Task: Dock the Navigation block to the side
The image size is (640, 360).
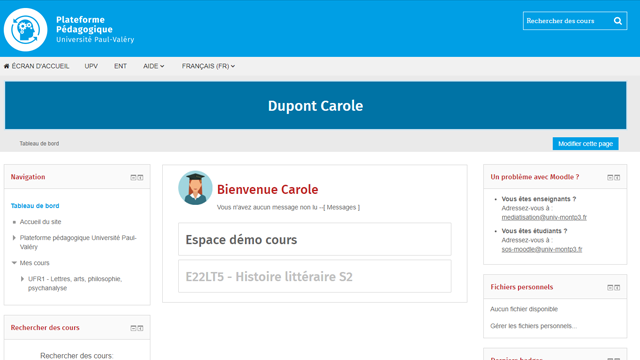Action: [140, 178]
